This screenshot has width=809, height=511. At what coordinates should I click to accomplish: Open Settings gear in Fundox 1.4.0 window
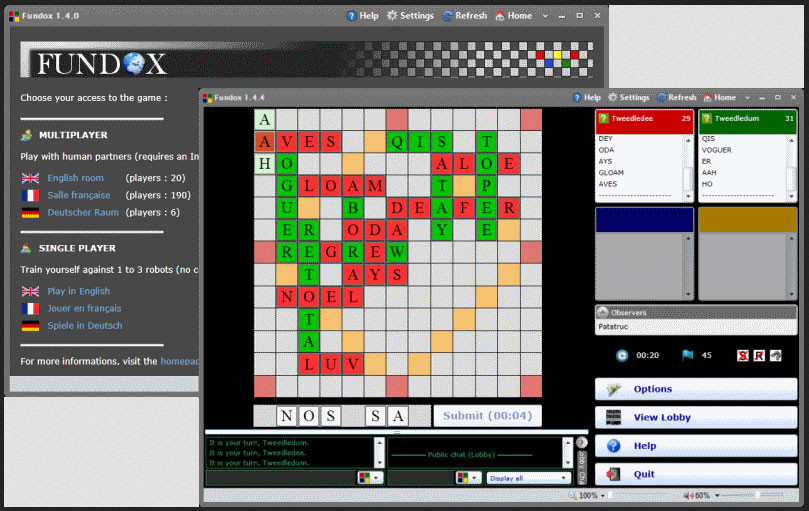pos(392,15)
